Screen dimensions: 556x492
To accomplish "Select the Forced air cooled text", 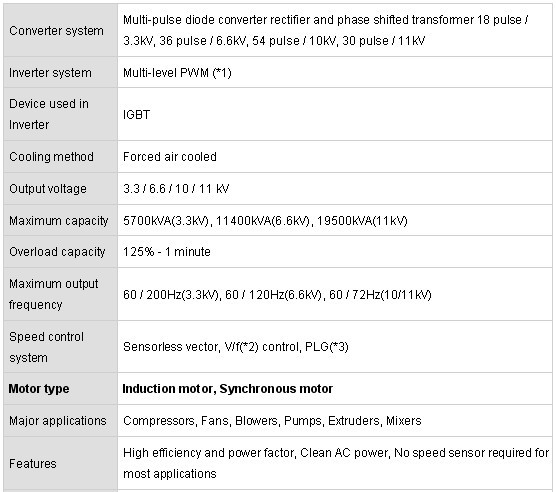I will (169, 157).
